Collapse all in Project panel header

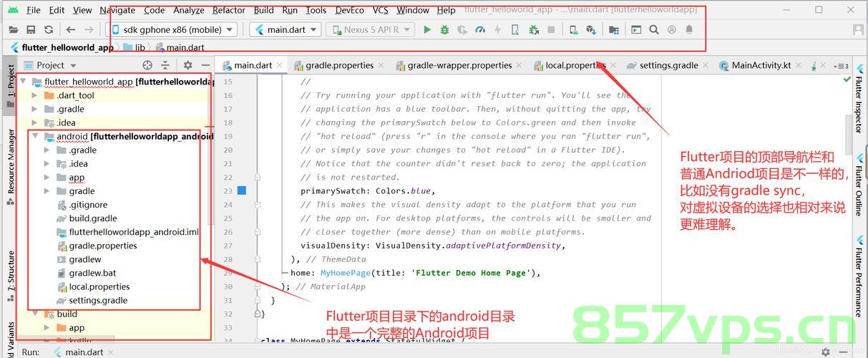click(x=165, y=65)
